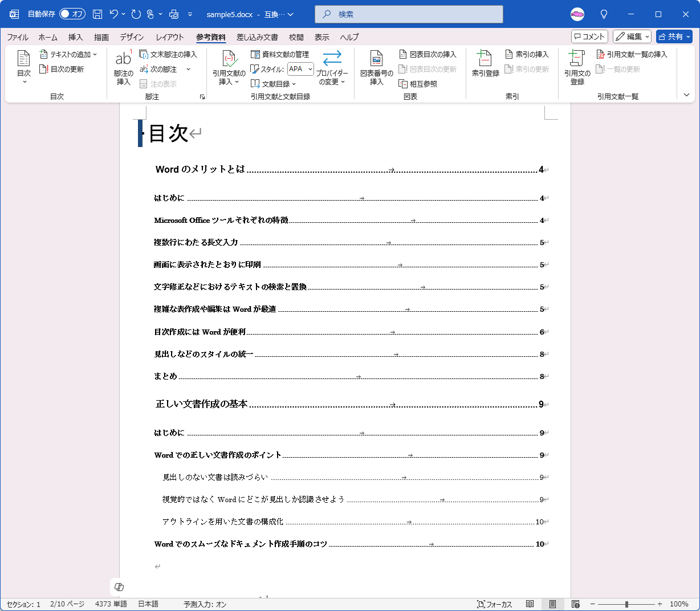
Task: Open 文献目録 dropdown
Action: [274, 84]
